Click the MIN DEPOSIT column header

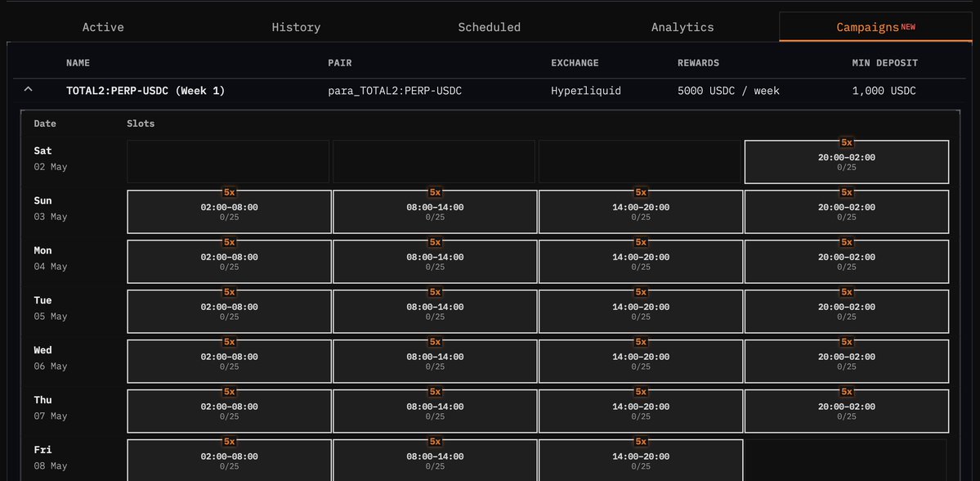885,63
